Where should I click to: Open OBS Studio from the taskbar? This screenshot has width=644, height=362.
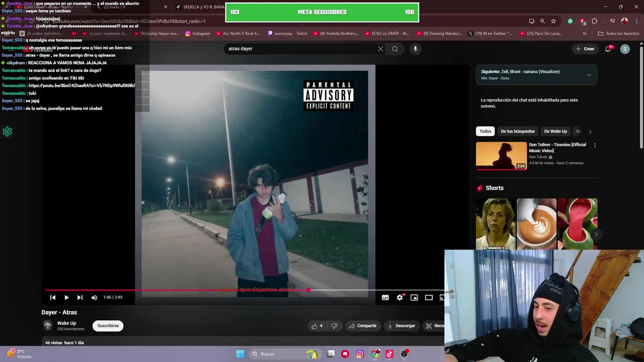tap(404, 354)
